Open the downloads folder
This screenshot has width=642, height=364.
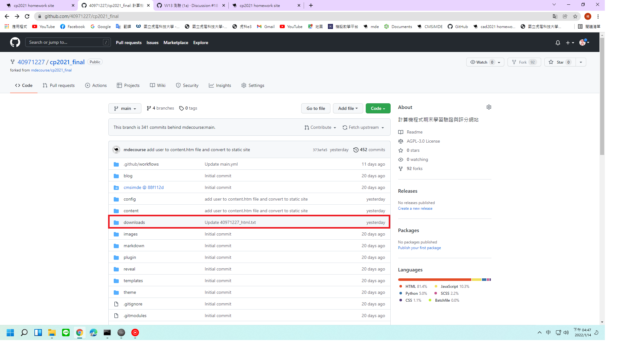(134, 222)
